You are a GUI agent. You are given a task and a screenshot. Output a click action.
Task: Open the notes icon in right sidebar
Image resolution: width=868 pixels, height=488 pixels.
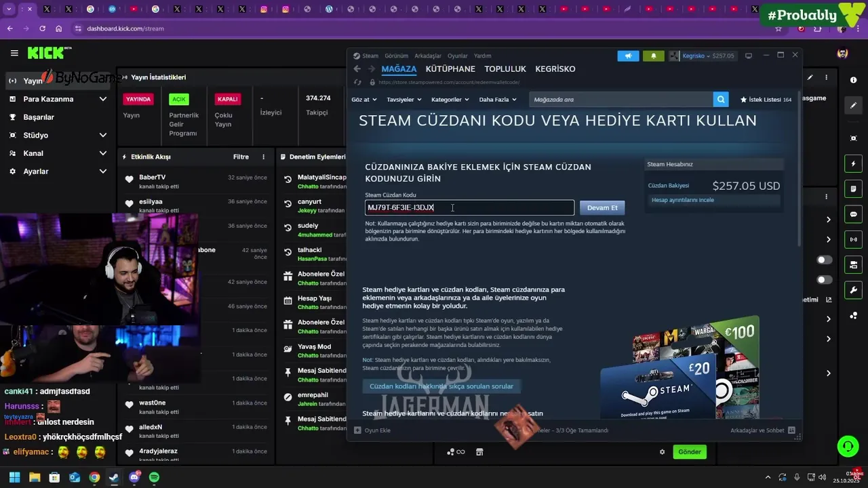(853, 188)
